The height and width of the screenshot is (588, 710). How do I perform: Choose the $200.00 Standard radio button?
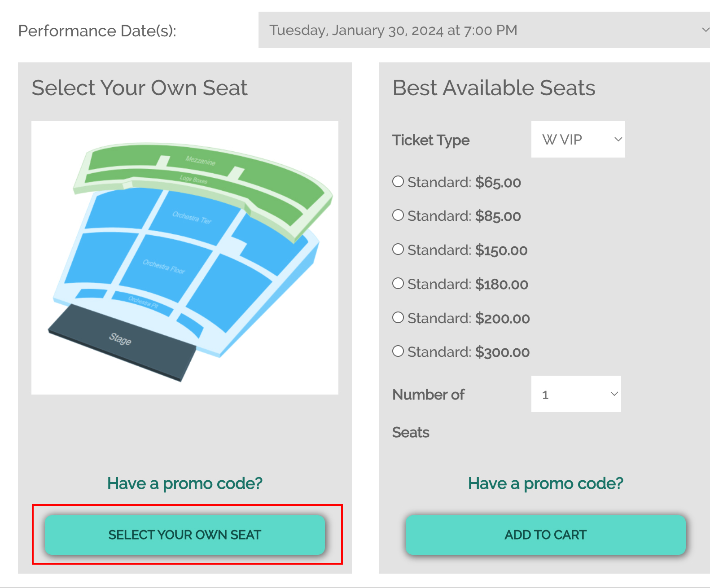pyautogui.click(x=398, y=318)
